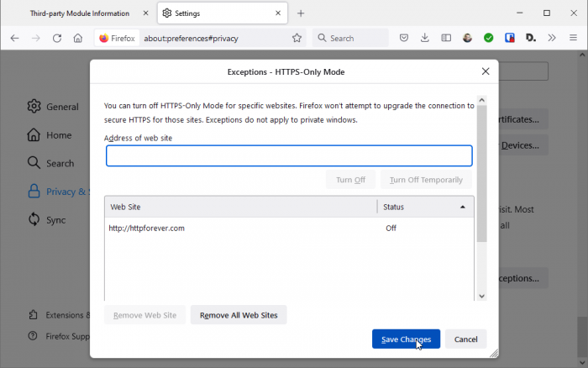Click the green checkmark extension icon
Screen dimensions: 588x368
click(x=488, y=38)
